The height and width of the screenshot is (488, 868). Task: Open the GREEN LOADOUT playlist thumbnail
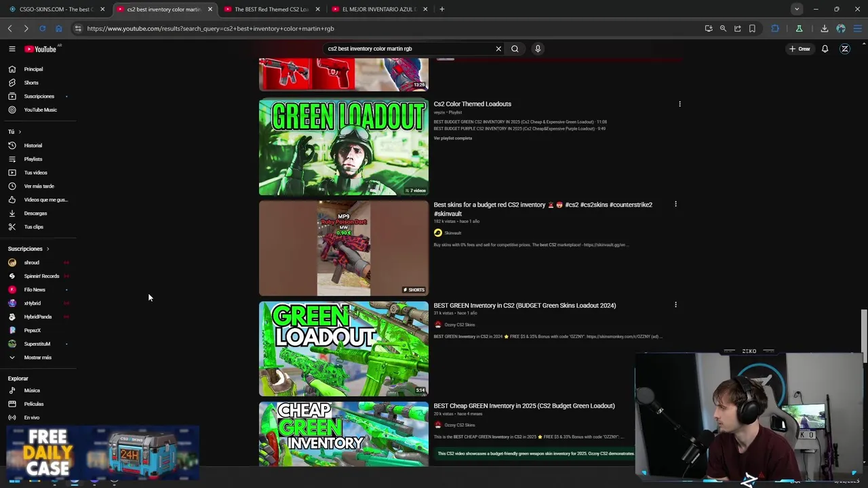344,147
